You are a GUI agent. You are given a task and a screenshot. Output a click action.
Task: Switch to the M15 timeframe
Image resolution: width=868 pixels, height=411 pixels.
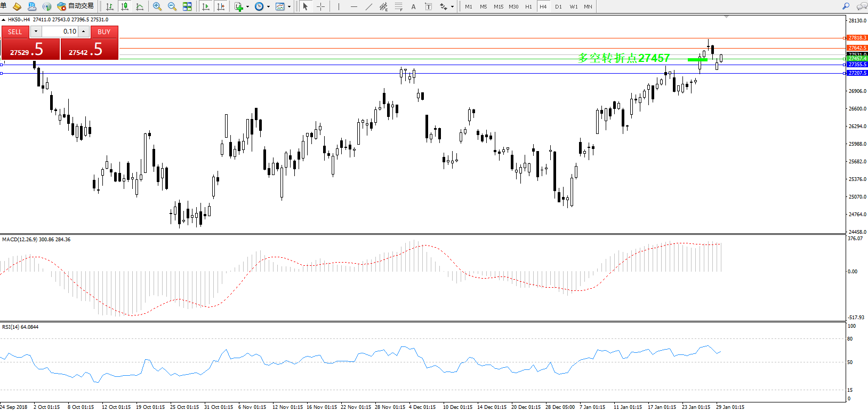tap(499, 7)
